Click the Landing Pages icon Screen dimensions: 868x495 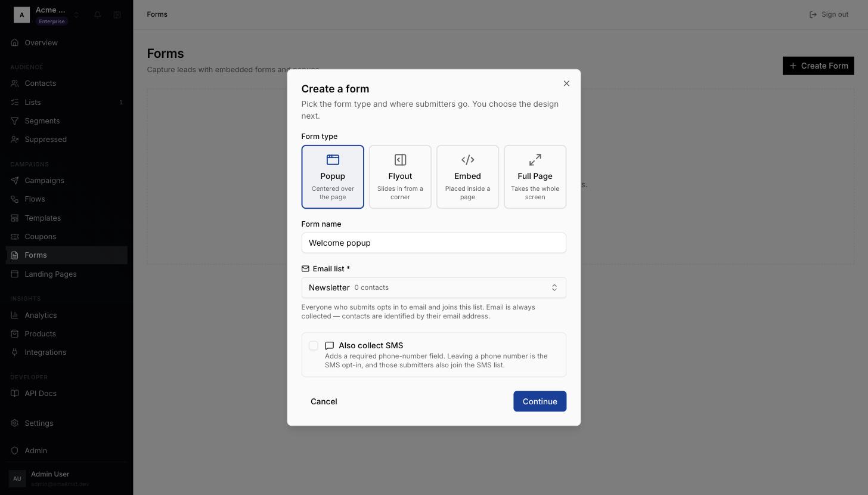(15, 274)
